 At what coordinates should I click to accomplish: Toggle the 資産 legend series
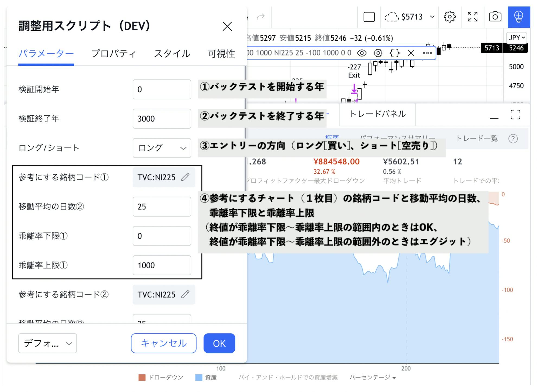pos(206,377)
